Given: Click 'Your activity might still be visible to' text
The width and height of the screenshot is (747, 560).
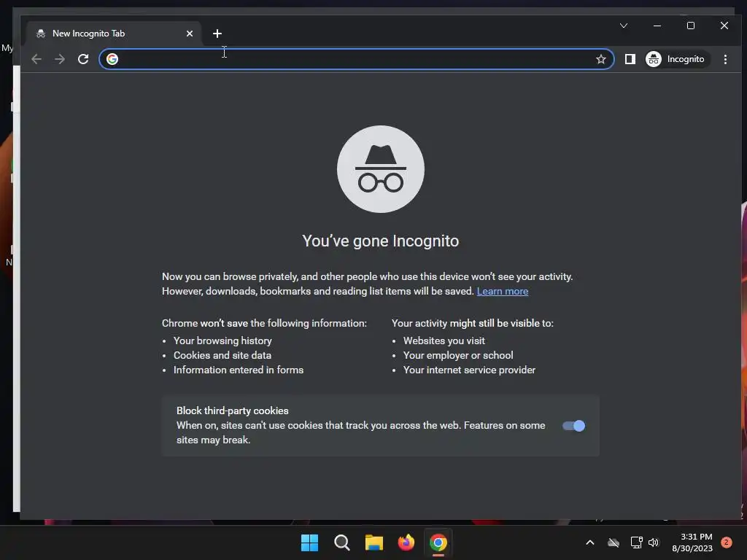Looking at the screenshot, I should pos(473,323).
